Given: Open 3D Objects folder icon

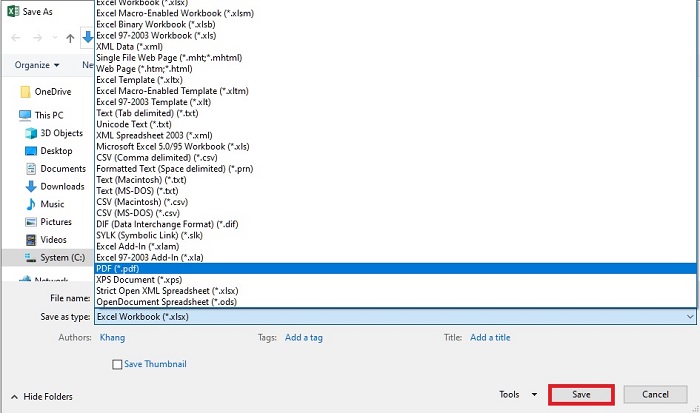Looking at the screenshot, I should point(31,133).
